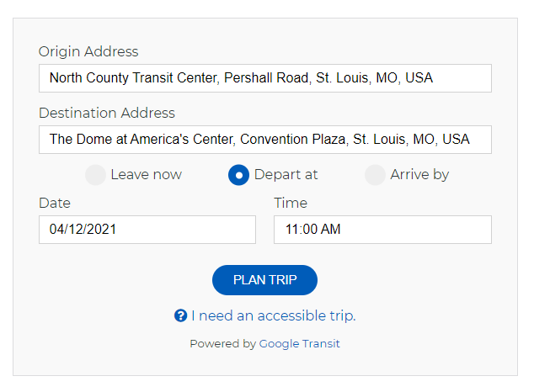Click the 'Time' label text
Viewport: 534px width, 392px height.
pyautogui.click(x=291, y=203)
